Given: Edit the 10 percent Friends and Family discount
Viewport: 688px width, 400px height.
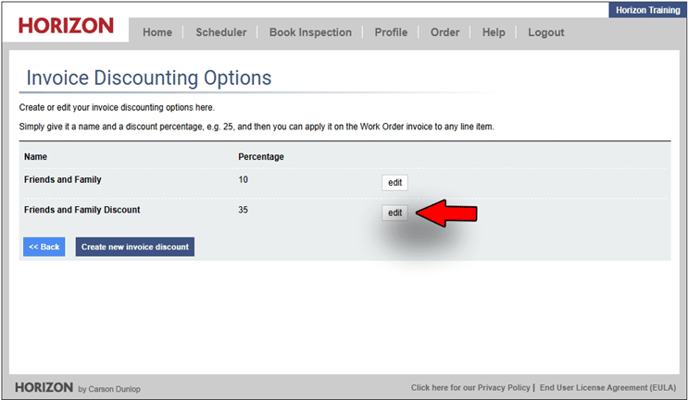Looking at the screenshot, I should click(395, 183).
